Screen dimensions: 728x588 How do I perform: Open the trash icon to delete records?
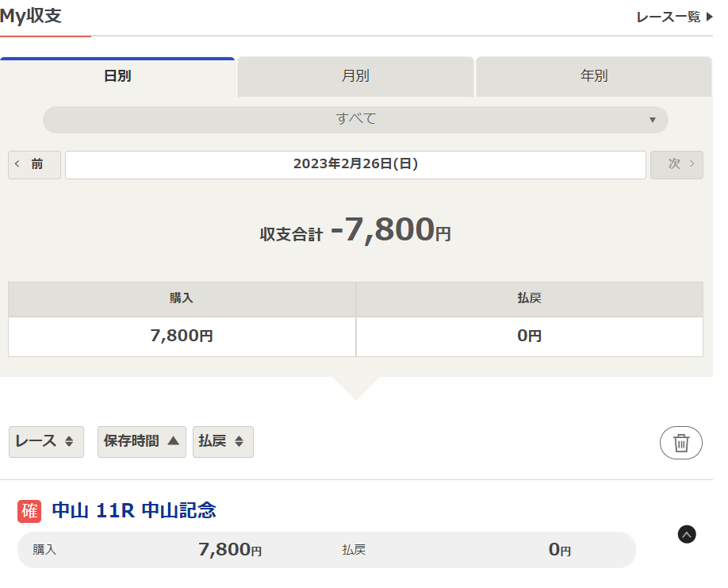coord(680,442)
